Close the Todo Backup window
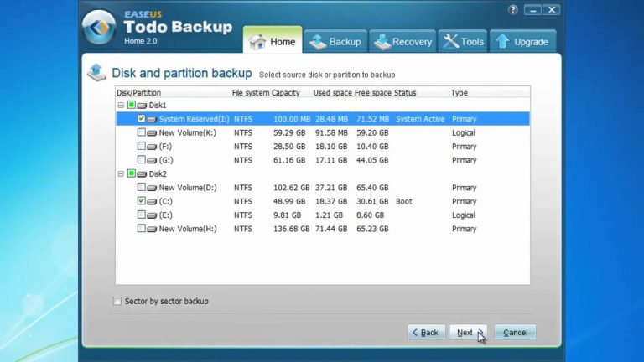 (x=552, y=10)
